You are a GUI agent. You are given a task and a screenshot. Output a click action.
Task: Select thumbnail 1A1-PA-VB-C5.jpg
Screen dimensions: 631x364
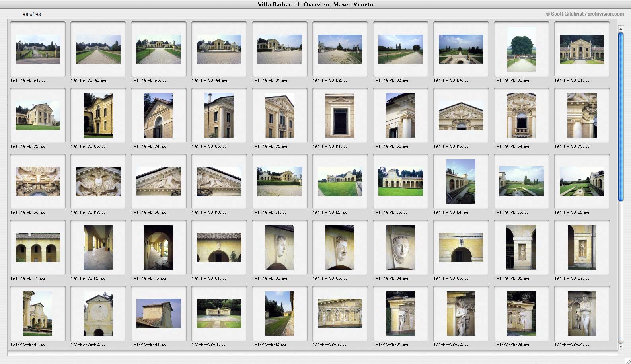coord(219,115)
